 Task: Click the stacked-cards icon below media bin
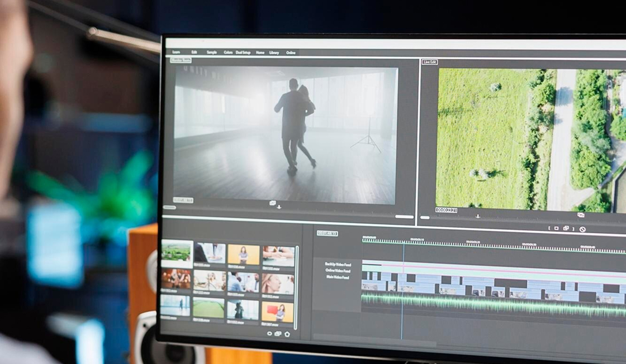(278, 334)
